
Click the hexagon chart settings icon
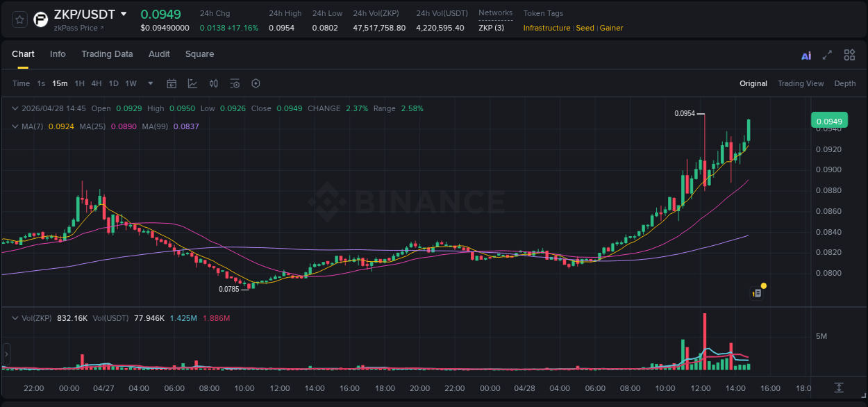point(256,83)
